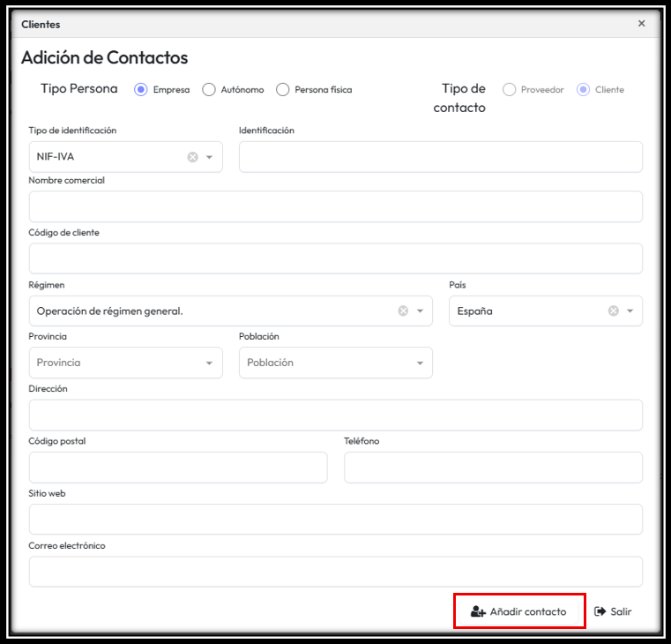This screenshot has height=644, width=671.
Task: Focus the Correo electrónico text box
Action: coord(335,572)
